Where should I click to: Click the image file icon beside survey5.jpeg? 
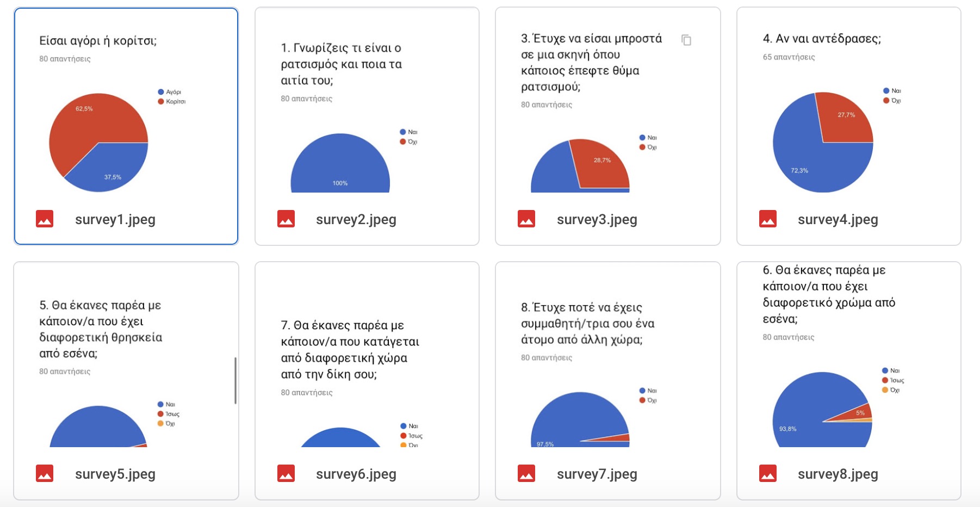[x=45, y=473]
